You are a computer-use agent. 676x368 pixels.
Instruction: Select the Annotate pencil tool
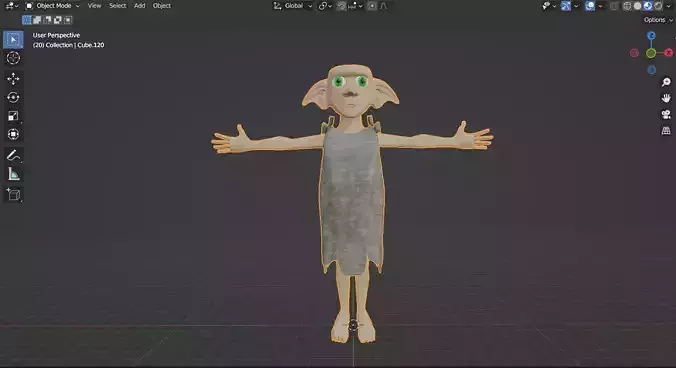pos(13,155)
